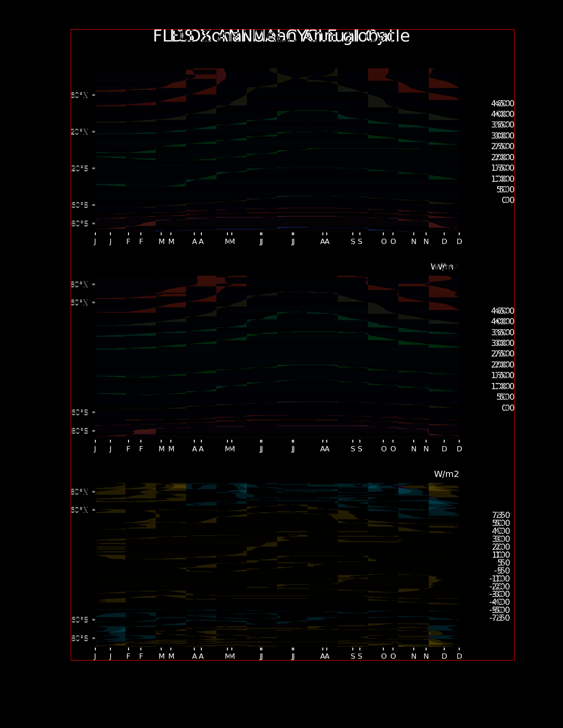Click the MM month label under the top panel
Image resolution: width=563 pixels, height=728 pixels.
[x=230, y=242]
